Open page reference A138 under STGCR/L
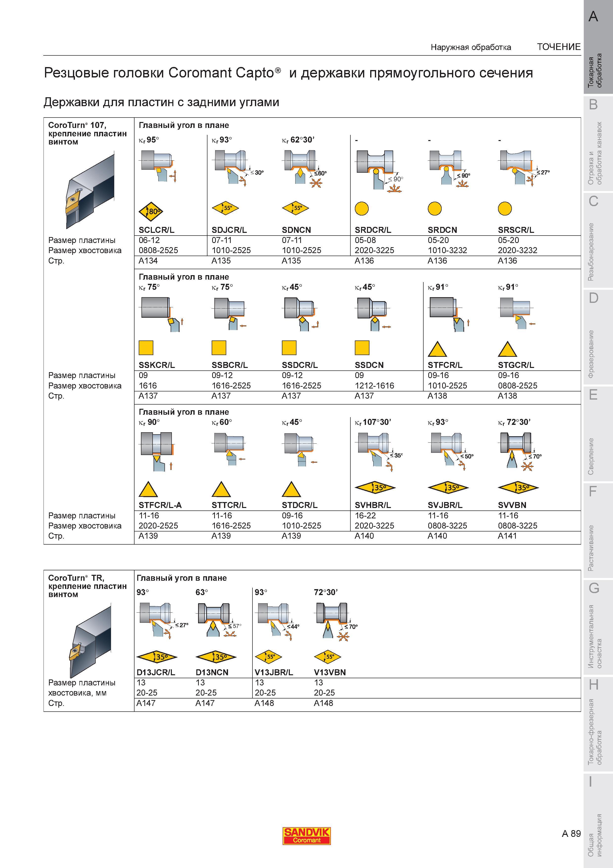This screenshot has height=868, width=613. click(507, 396)
